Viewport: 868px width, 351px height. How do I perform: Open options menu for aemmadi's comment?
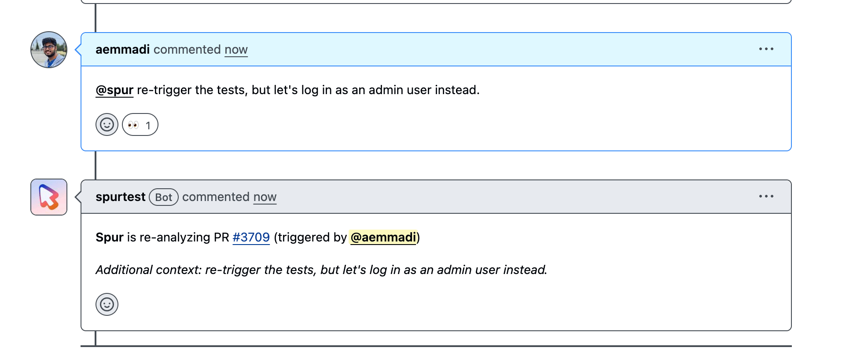[766, 49]
